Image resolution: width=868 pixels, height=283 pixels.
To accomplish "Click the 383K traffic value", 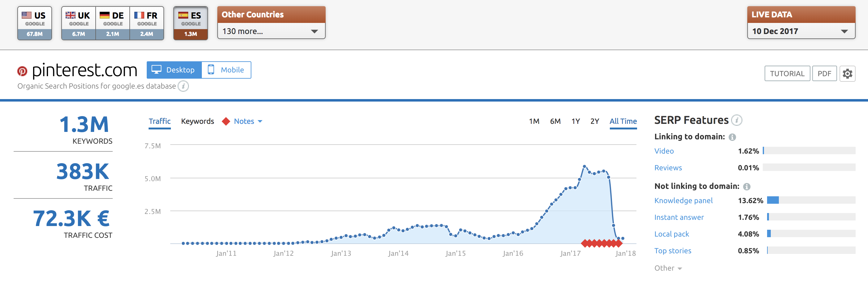I will (x=83, y=172).
